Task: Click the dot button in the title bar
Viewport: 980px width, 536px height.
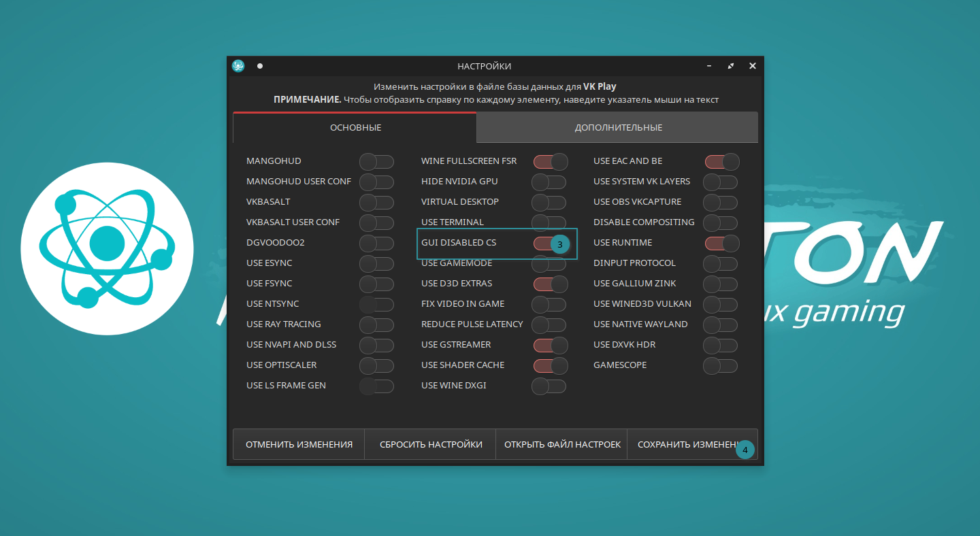Action: tap(260, 66)
